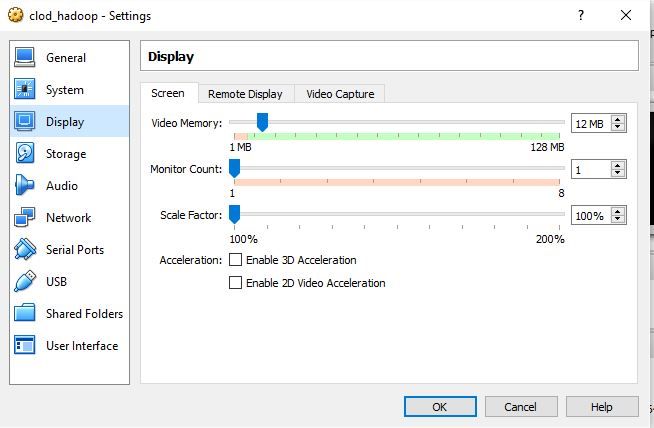
Task: Enable 3D Acceleration checkbox
Action: click(236, 260)
